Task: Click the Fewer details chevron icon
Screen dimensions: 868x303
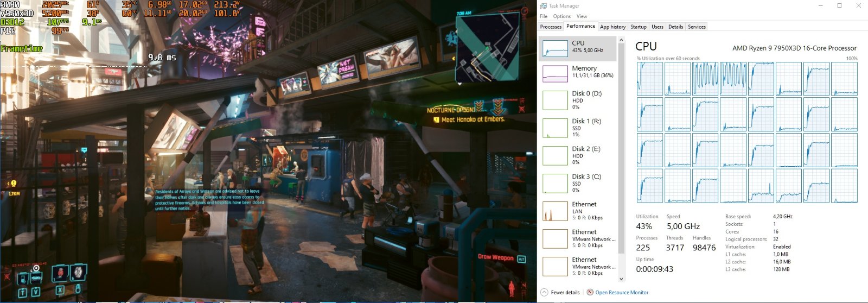Action: [x=544, y=292]
